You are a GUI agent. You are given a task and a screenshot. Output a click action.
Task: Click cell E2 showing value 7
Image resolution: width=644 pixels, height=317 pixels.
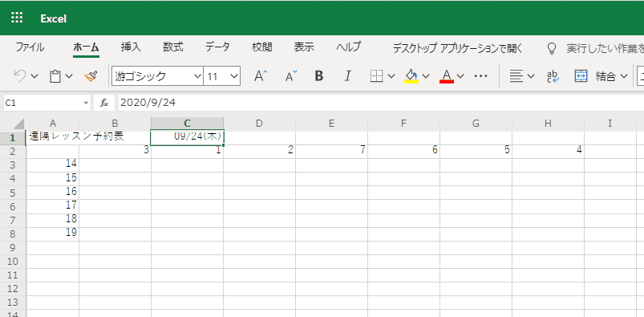[331, 152]
